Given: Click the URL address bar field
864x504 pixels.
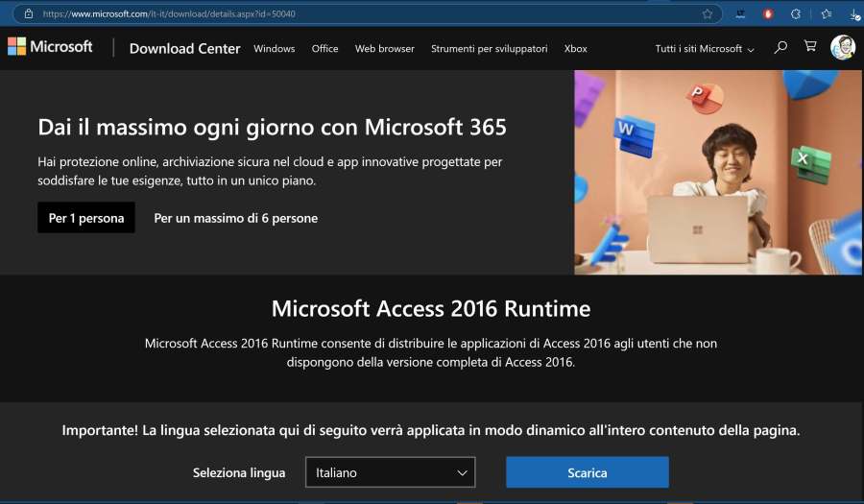Looking at the screenshot, I should point(365,13).
